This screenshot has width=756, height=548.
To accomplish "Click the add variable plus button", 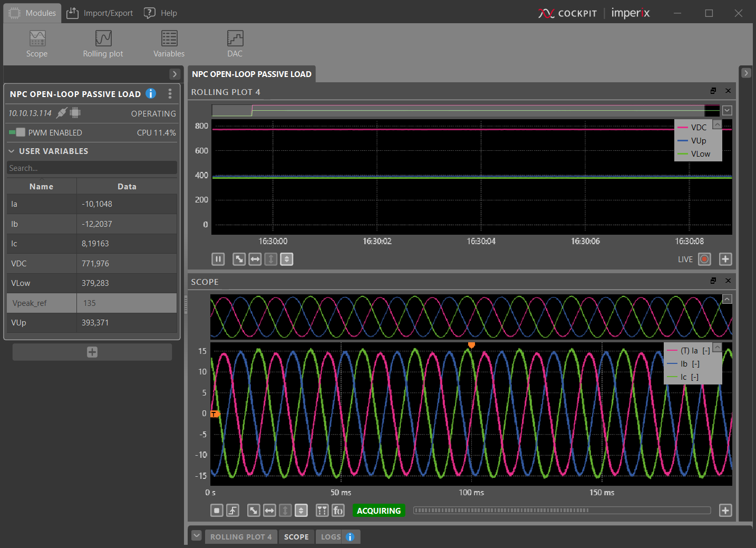I will [x=92, y=352].
